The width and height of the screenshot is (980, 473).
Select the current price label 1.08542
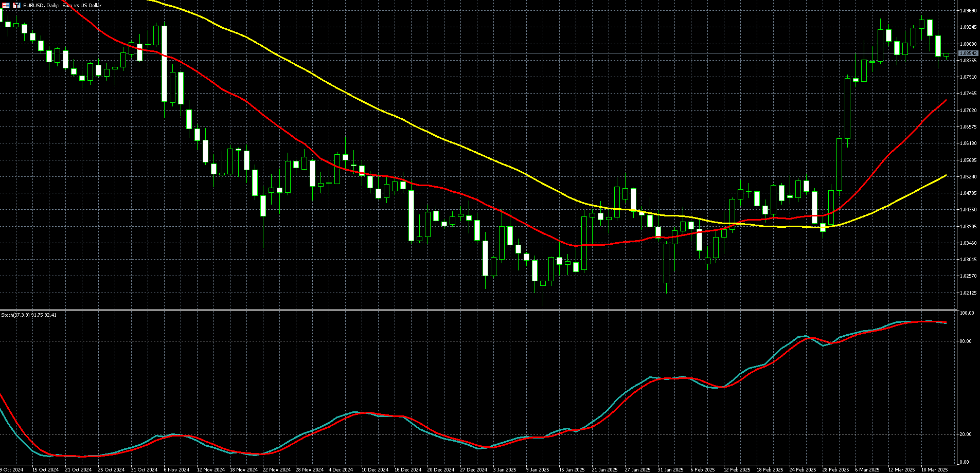(968, 53)
